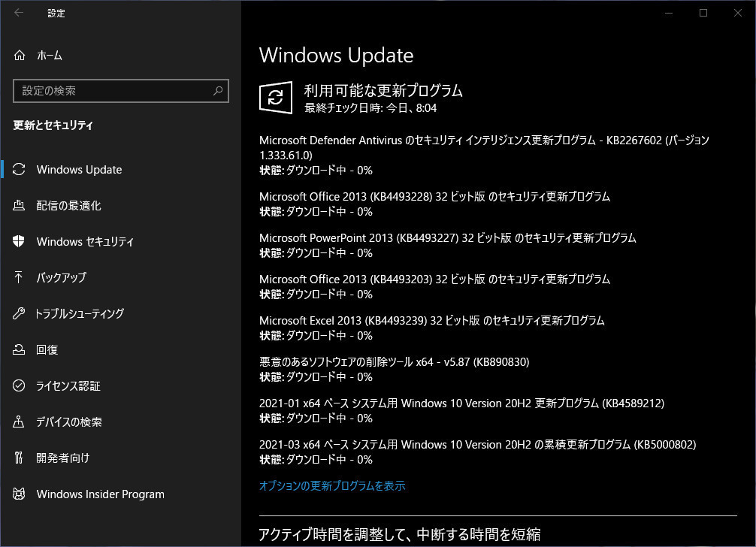Click the back arrow in the title bar
Viewport: 756px width, 547px height.
(19, 13)
